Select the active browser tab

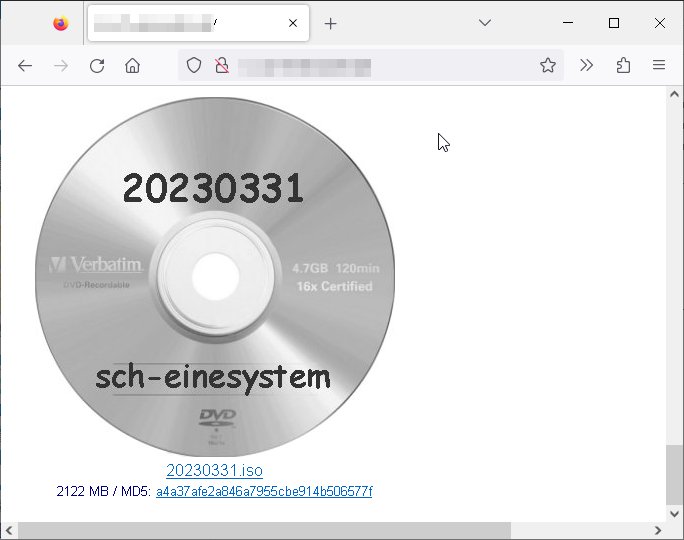coord(198,23)
